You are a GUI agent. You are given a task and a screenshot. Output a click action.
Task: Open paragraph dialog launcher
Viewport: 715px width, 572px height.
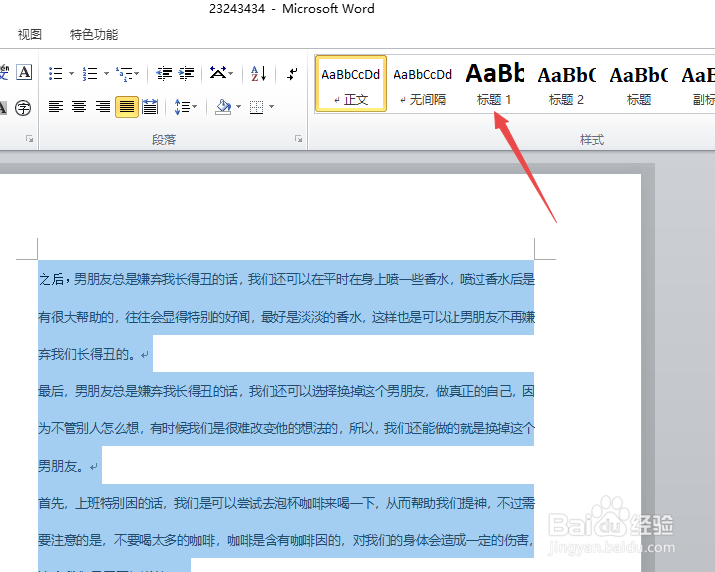(298, 139)
